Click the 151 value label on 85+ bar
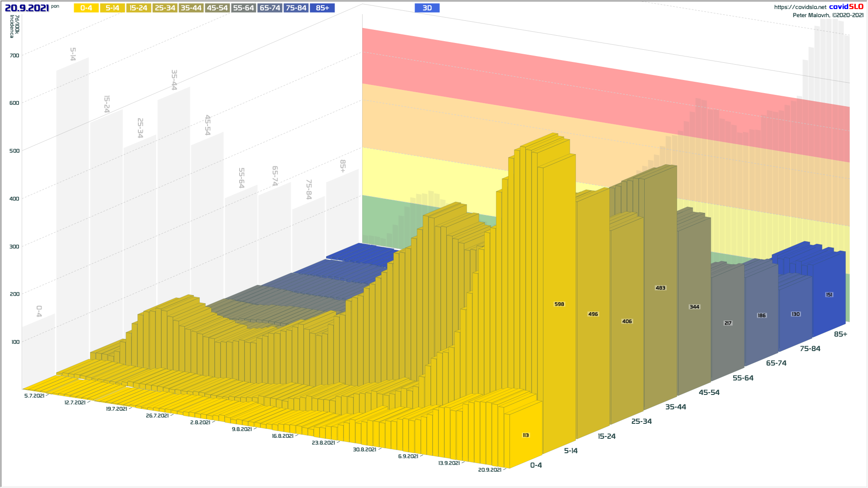This screenshot has width=868, height=488. 829,295
